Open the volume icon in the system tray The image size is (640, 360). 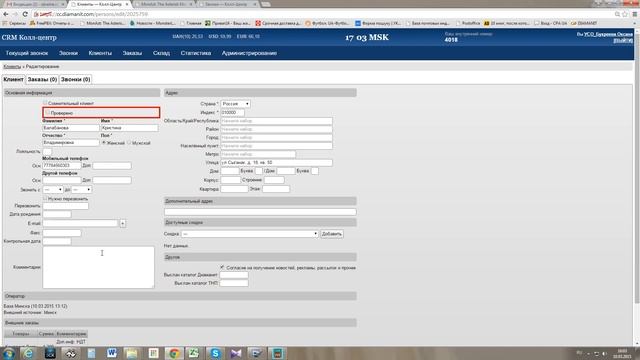tap(604, 353)
